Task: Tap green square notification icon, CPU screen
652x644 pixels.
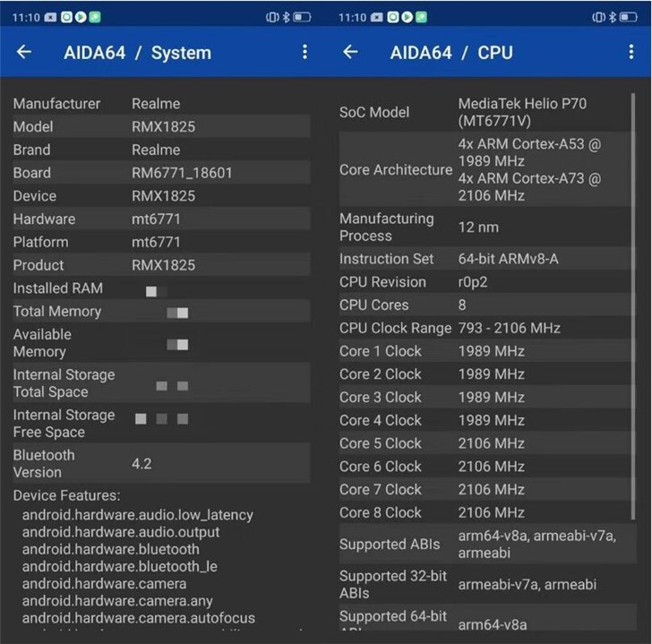Action: [x=421, y=17]
